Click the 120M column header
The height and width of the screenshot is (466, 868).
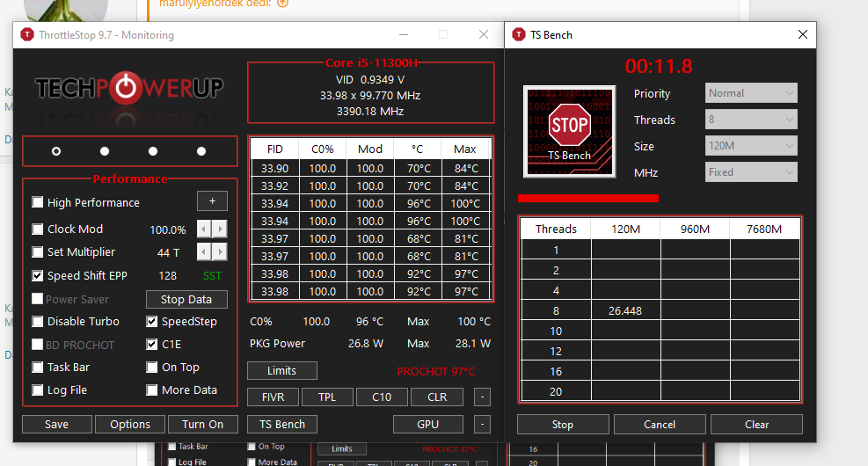pos(625,229)
